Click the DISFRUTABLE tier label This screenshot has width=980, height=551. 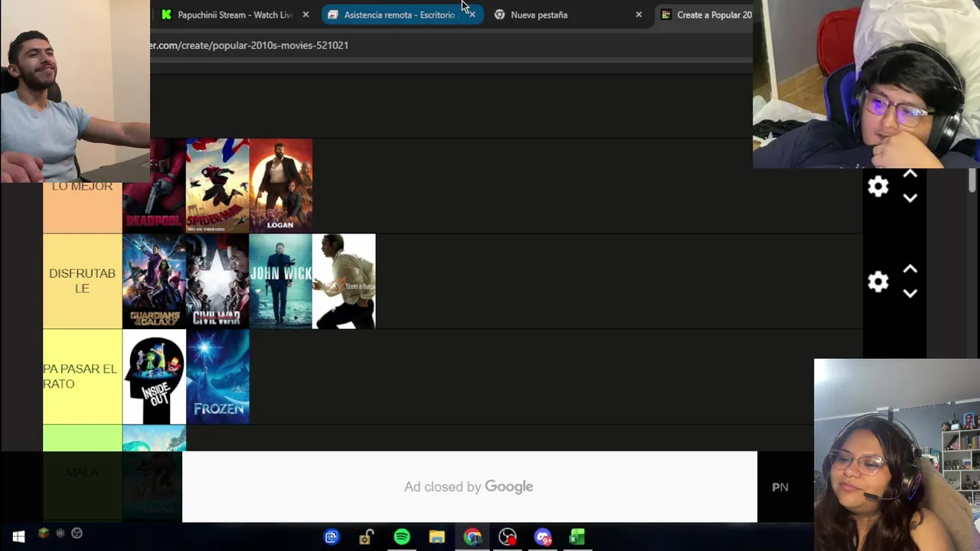pos(82,281)
